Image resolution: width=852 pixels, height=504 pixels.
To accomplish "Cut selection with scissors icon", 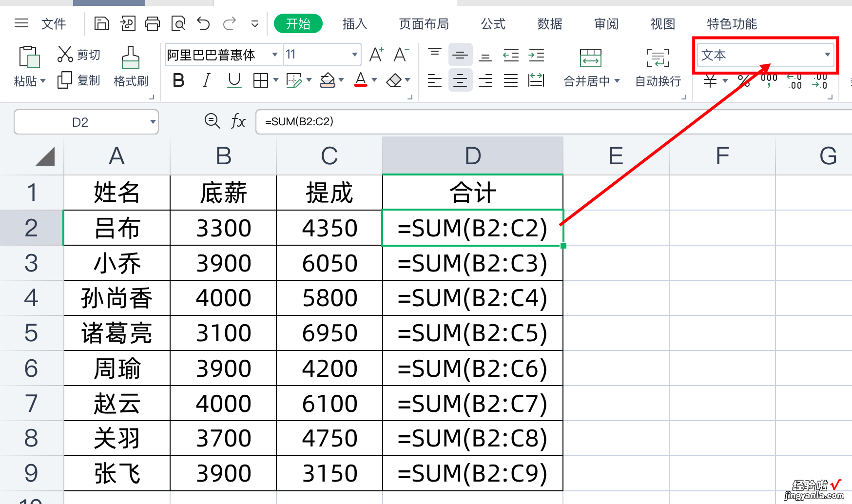I will [x=65, y=54].
